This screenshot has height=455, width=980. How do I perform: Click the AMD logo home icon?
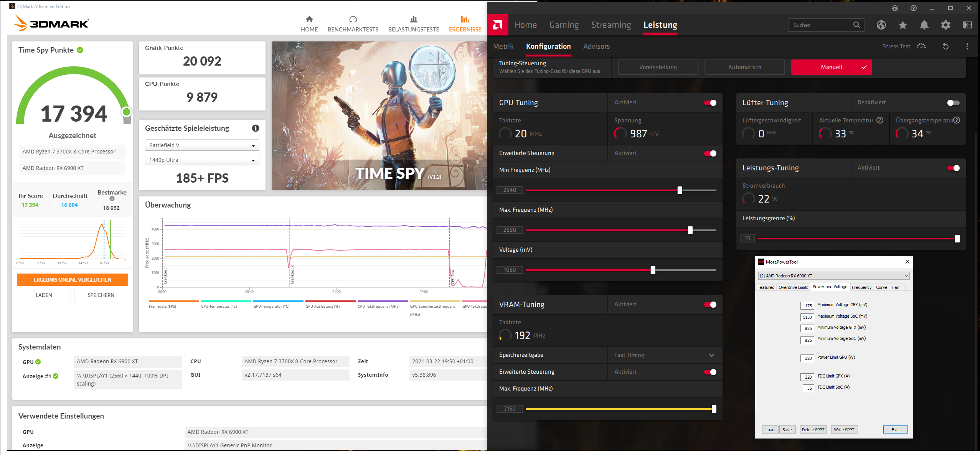[498, 25]
